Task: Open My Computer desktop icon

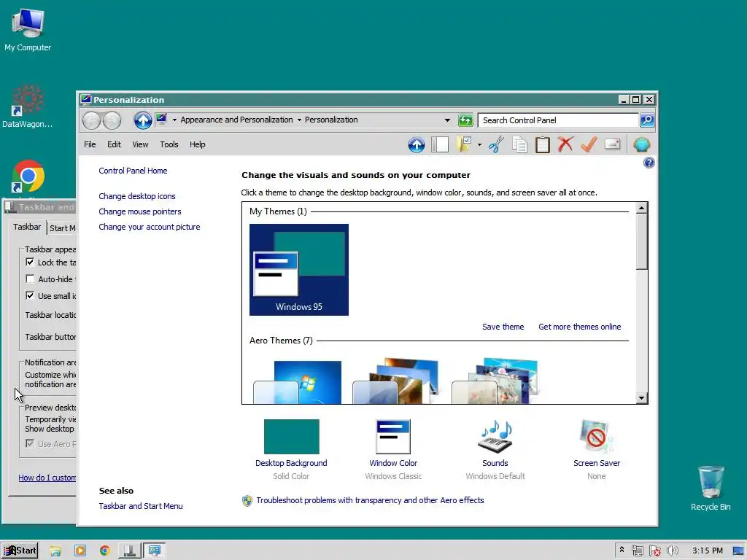Action: click(x=28, y=23)
